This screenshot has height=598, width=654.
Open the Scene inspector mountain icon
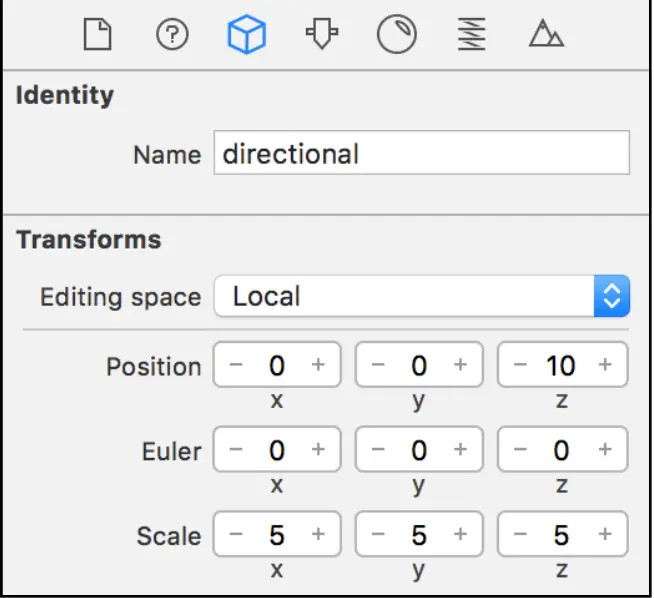[x=546, y=36]
